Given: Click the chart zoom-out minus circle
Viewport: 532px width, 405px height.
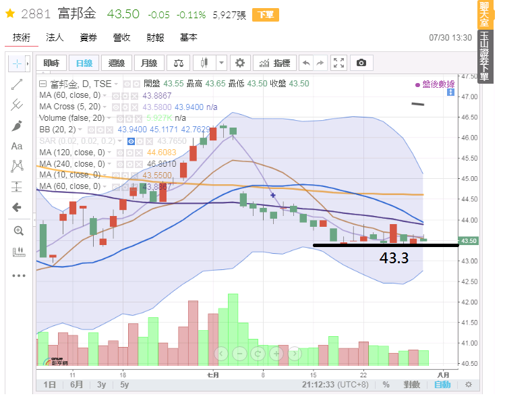Looking at the screenshot, I should pos(239,354).
